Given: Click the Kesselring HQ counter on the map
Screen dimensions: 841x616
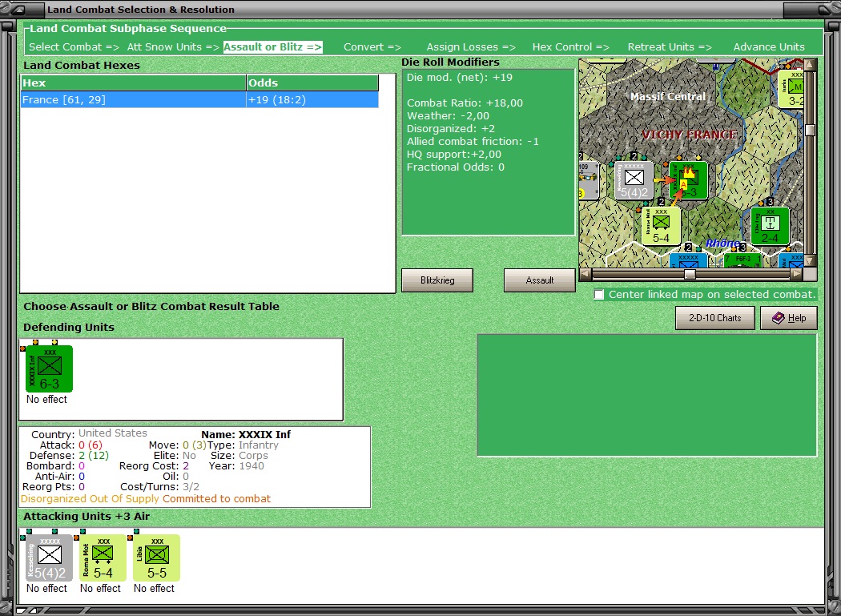Looking at the screenshot, I should pos(634,180).
